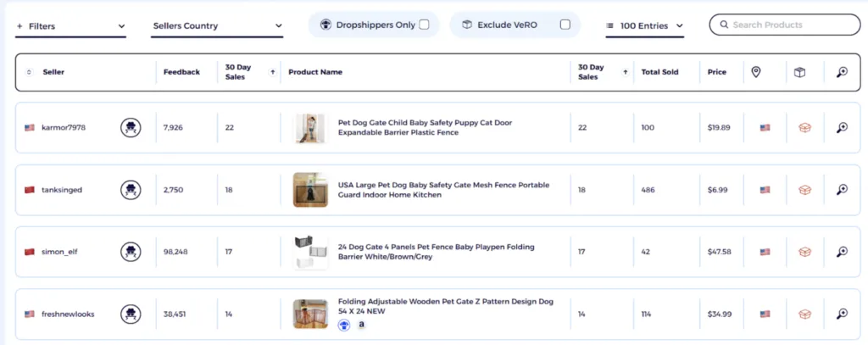Viewport: 868px width, 345px height.
Task: Enable the Dropshippers Only checkbox
Action: (424, 25)
